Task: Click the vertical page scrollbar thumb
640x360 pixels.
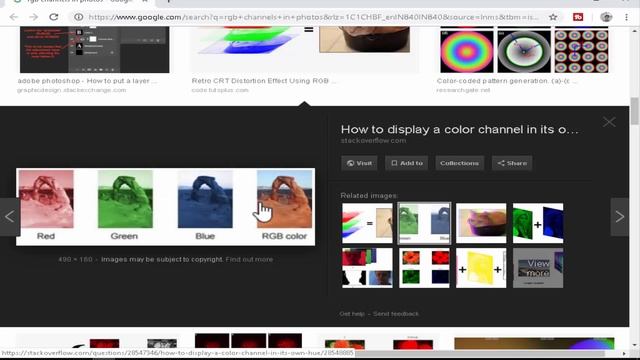Action: click(634, 111)
